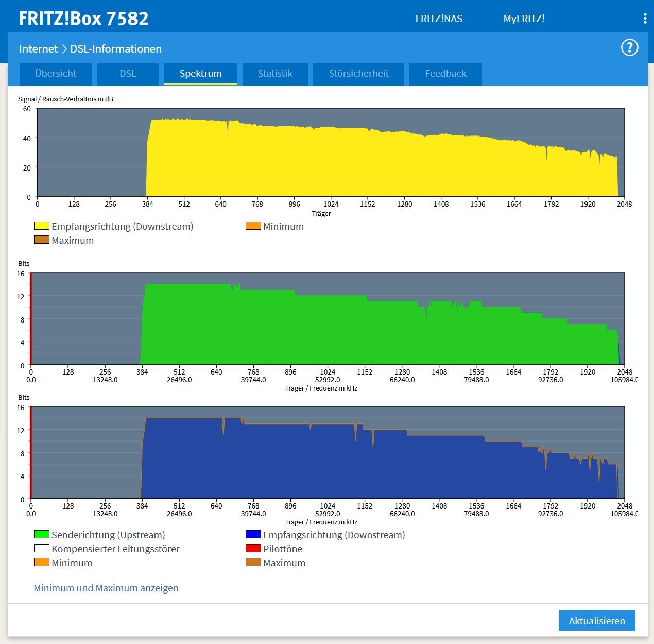Open the Störsicherheit tab

358,74
